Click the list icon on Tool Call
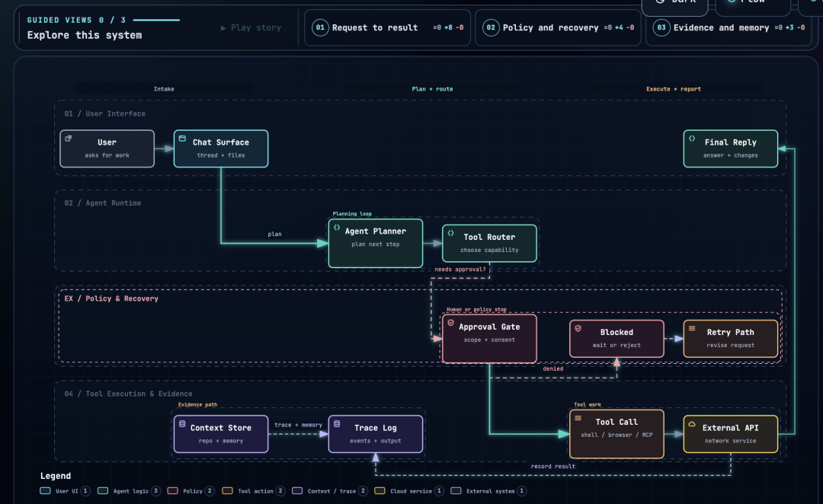823x504 pixels. point(578,418)
